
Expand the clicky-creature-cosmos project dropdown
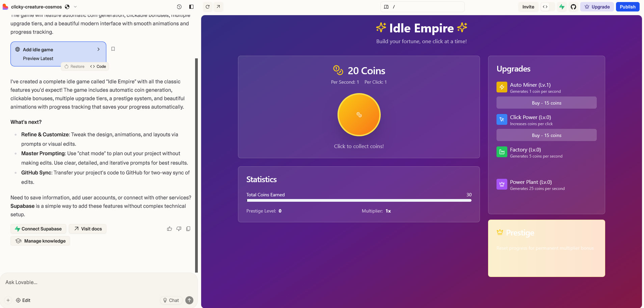click(75, 7)
